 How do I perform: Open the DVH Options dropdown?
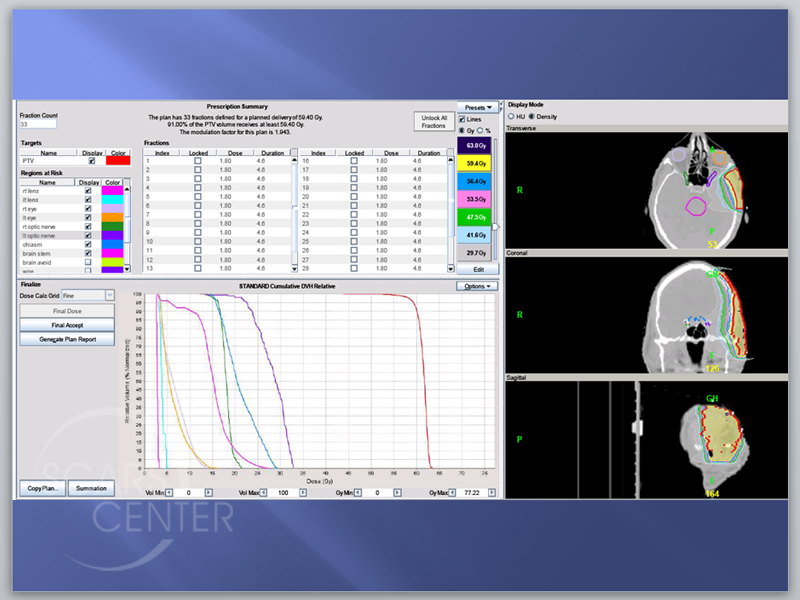click(x=477, y=286)
